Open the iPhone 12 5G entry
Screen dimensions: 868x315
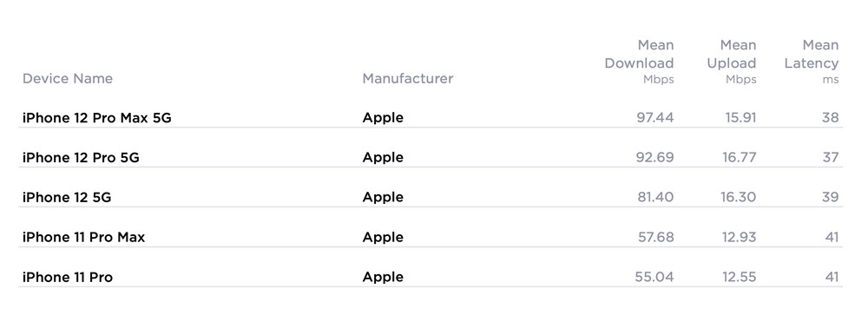[x=67, y=198]
